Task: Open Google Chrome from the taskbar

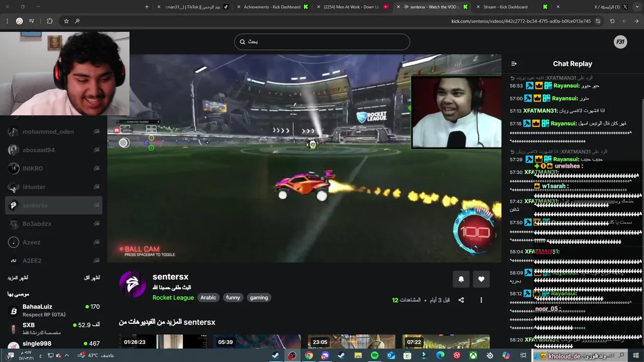Action: click(x=309, y=355)
